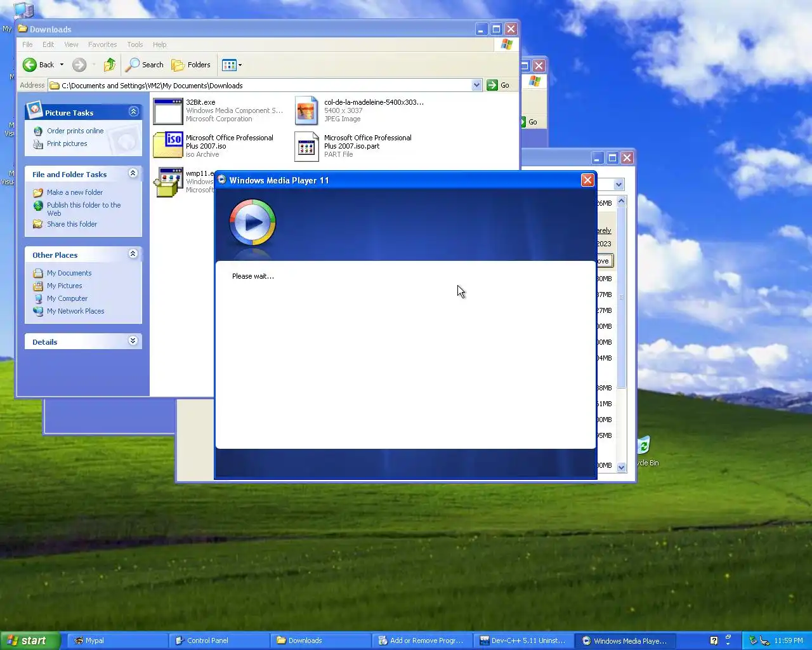Image resolution: width=812 pixels, height=650 pixels.
Task: Open Back button history dropdown arrow
Action: tap(62, 65)
